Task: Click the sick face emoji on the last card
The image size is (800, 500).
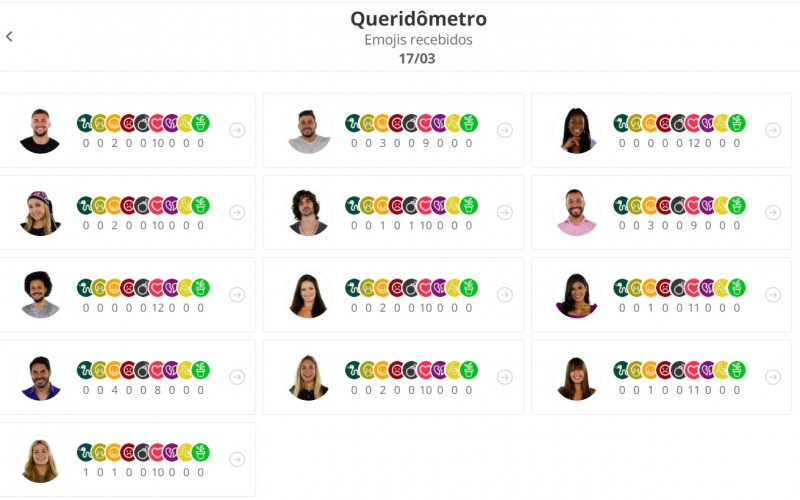Action: tap(99, 452)
